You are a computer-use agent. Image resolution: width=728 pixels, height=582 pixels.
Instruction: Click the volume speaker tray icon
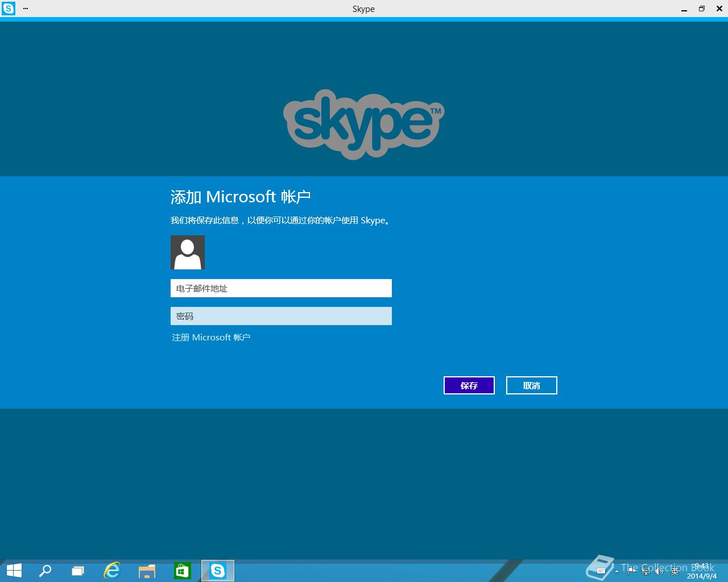[x=659, y=571]
